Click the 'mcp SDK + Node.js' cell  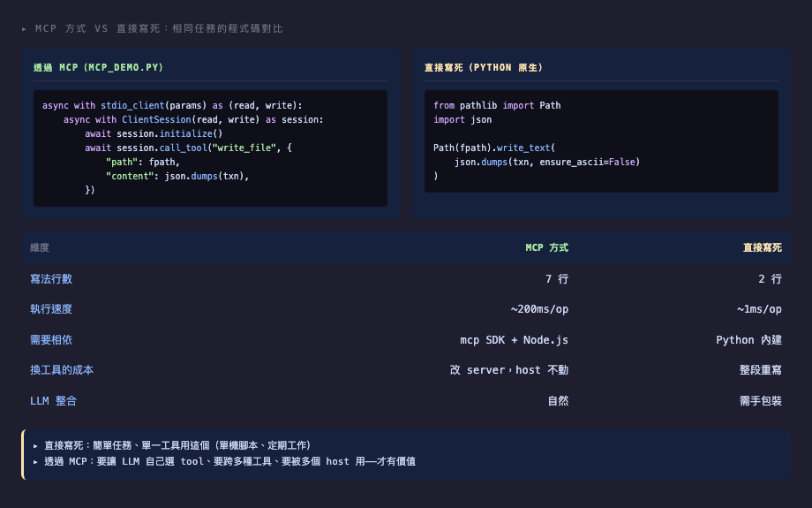pos(515,340)
